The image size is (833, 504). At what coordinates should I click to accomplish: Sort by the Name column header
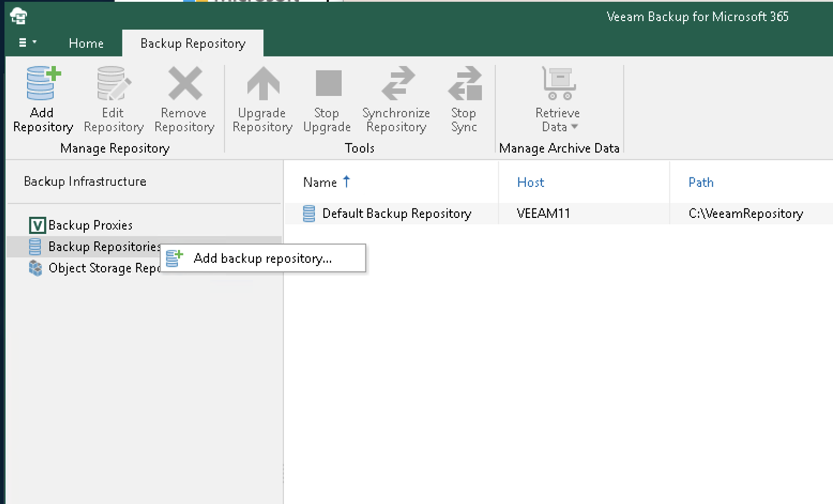tap(320, 182)
